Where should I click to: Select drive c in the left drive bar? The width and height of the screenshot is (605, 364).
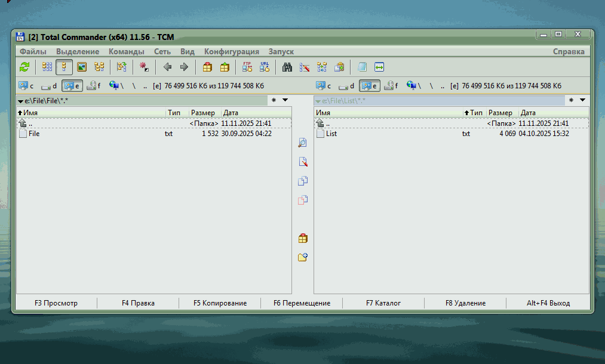coord(26,86)
